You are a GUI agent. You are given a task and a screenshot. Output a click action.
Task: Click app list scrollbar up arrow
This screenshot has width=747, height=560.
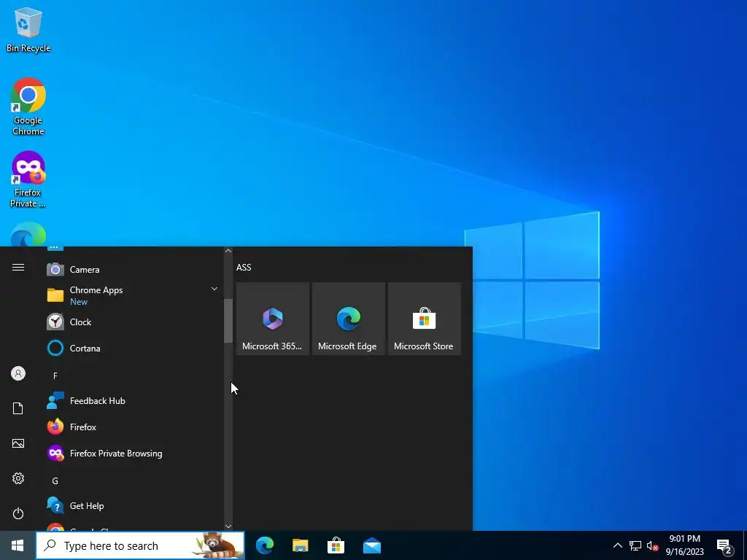click(x=228, y=251)
